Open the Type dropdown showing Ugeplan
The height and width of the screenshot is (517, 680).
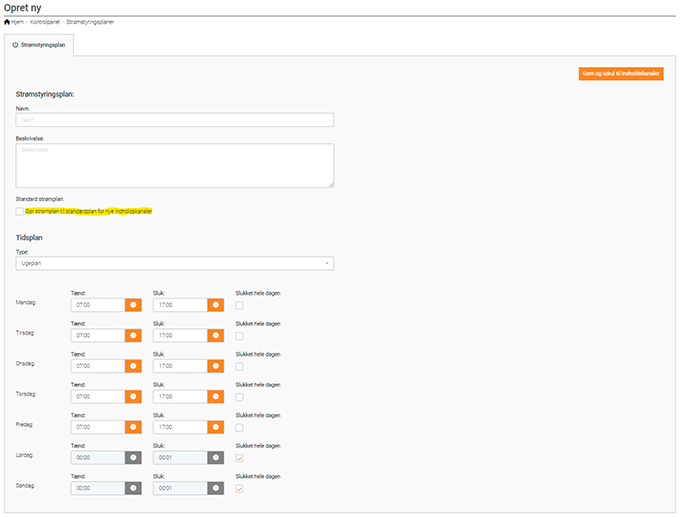175,263
